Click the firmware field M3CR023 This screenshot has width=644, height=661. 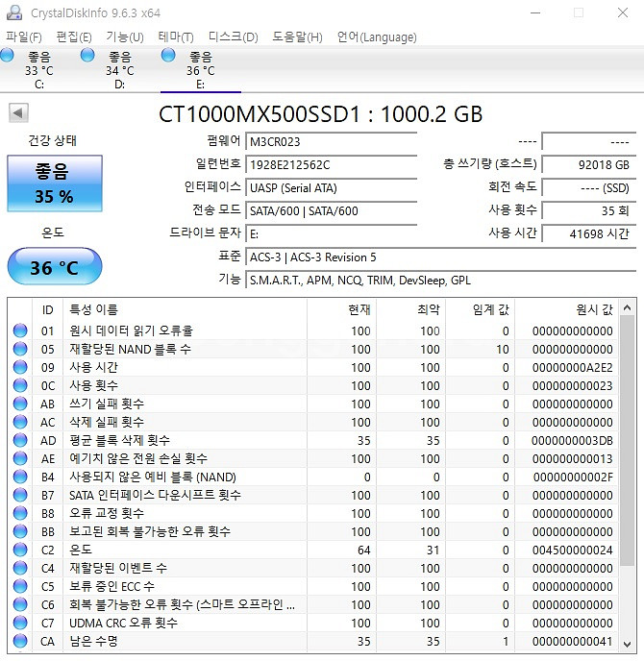point(331,141)
